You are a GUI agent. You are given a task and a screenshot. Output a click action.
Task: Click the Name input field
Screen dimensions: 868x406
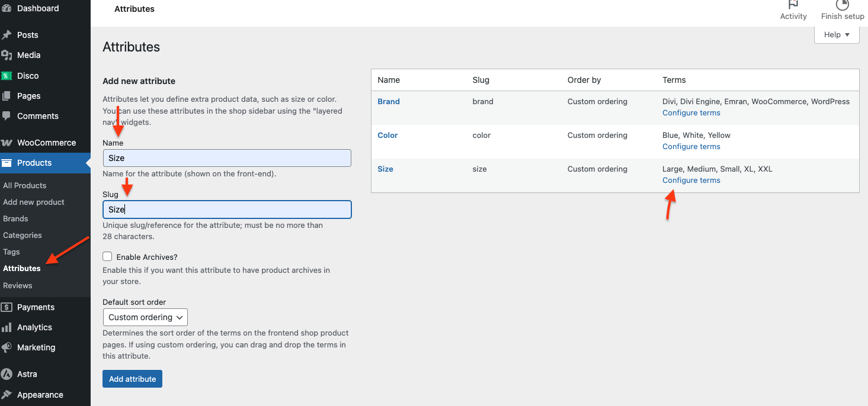(x=227, y=158)
